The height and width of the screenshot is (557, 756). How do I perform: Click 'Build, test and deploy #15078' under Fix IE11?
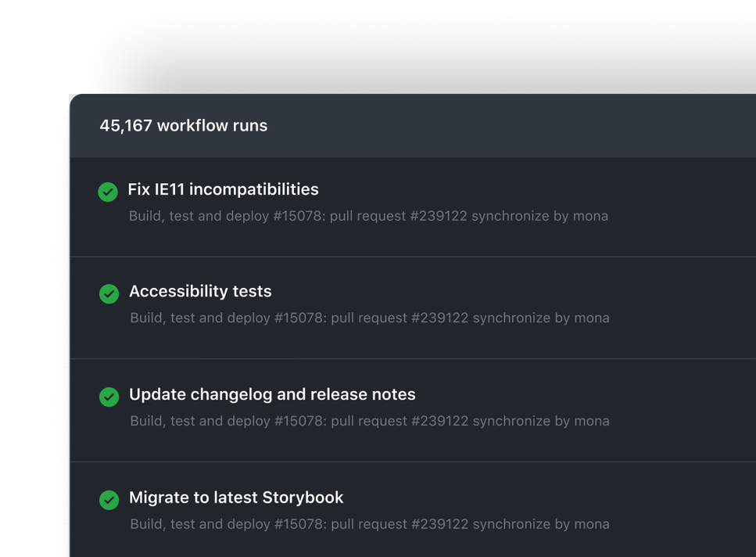[x=225, y=216]
